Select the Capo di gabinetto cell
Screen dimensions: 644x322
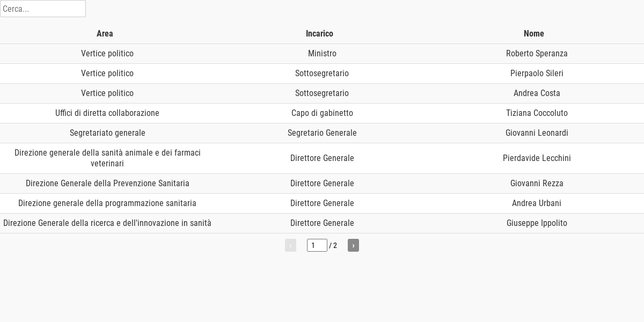(x=322, y=113)
